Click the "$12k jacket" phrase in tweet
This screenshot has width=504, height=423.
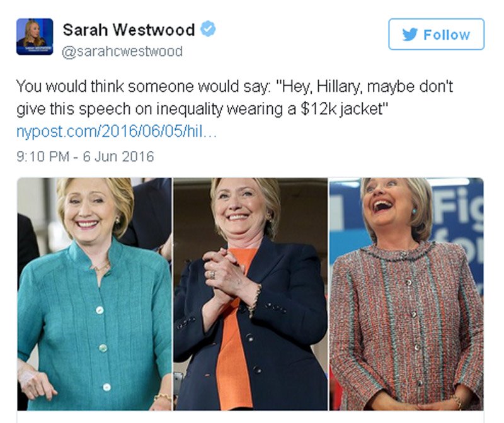(345, 110)
